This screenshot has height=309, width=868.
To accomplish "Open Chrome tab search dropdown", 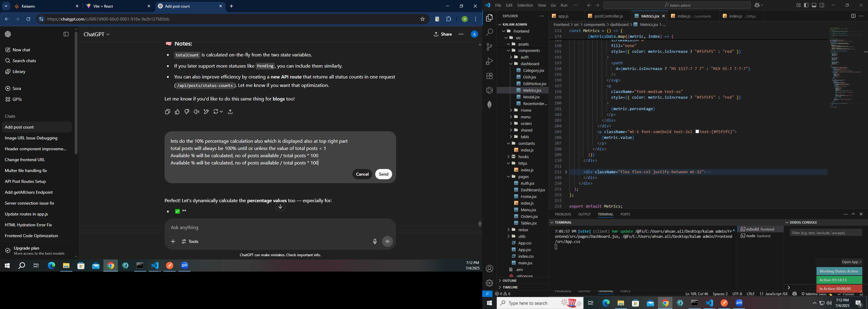I will 6,6.
